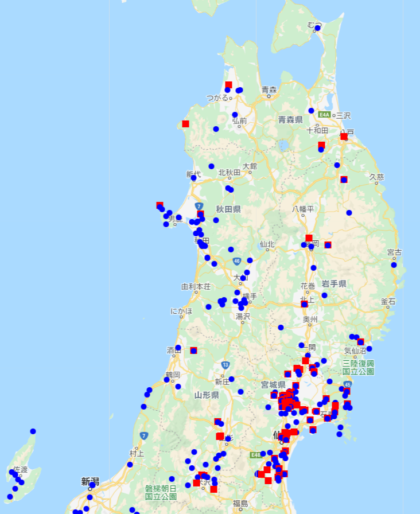Click the 岩手県 prefecture label
The width and height of the screenshot is (420, 514).
coord(333,283)
